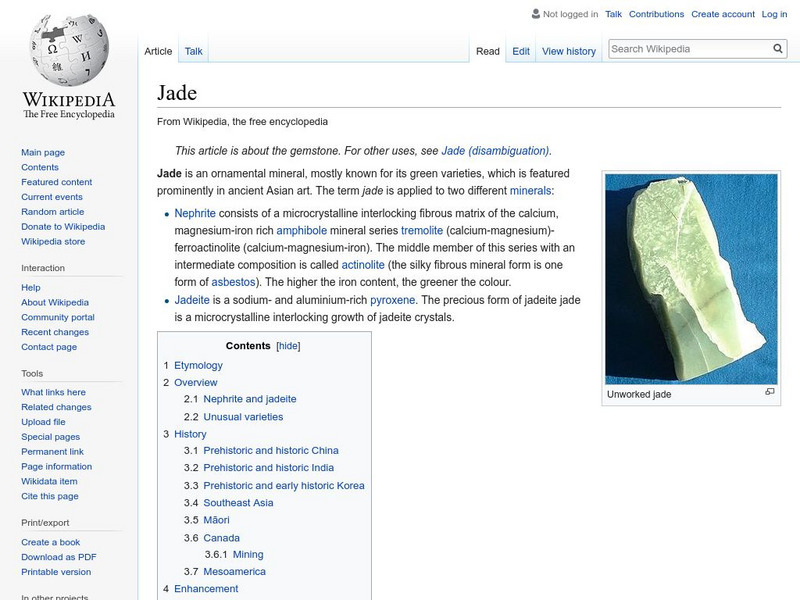Viewport: 800px width, 600px height.
Task: Open Related changes
Action: (56, 407)
